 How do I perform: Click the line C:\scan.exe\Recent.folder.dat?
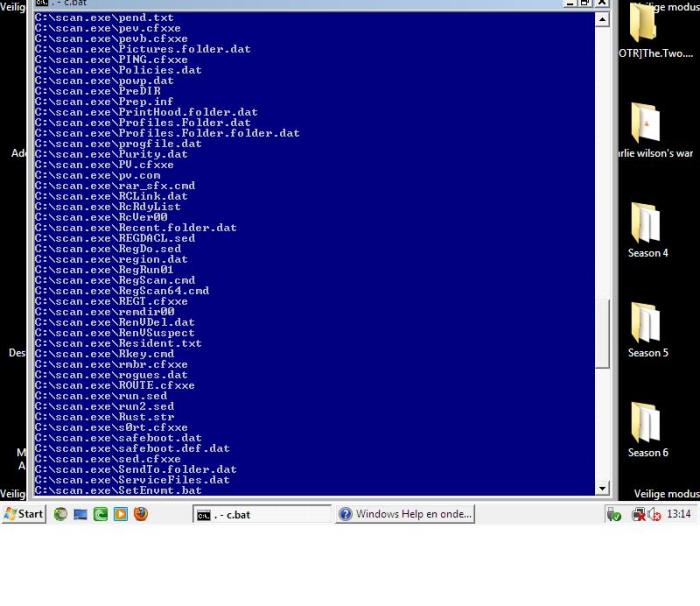coord(136,228)
